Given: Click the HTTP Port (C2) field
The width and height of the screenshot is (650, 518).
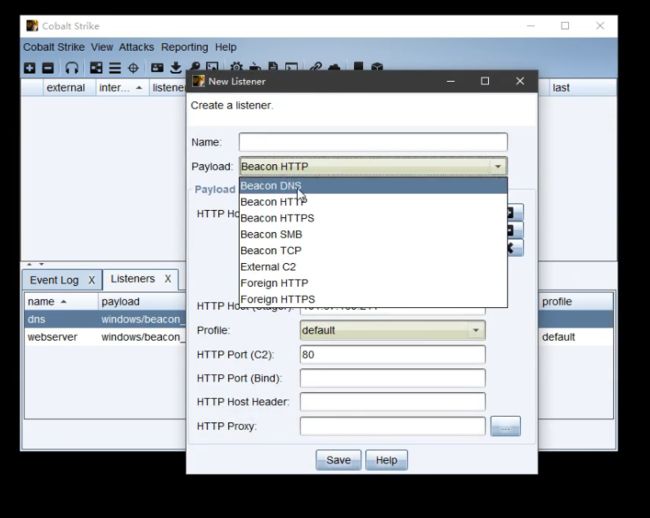Looking at the screenshot, I should [393, 355].
